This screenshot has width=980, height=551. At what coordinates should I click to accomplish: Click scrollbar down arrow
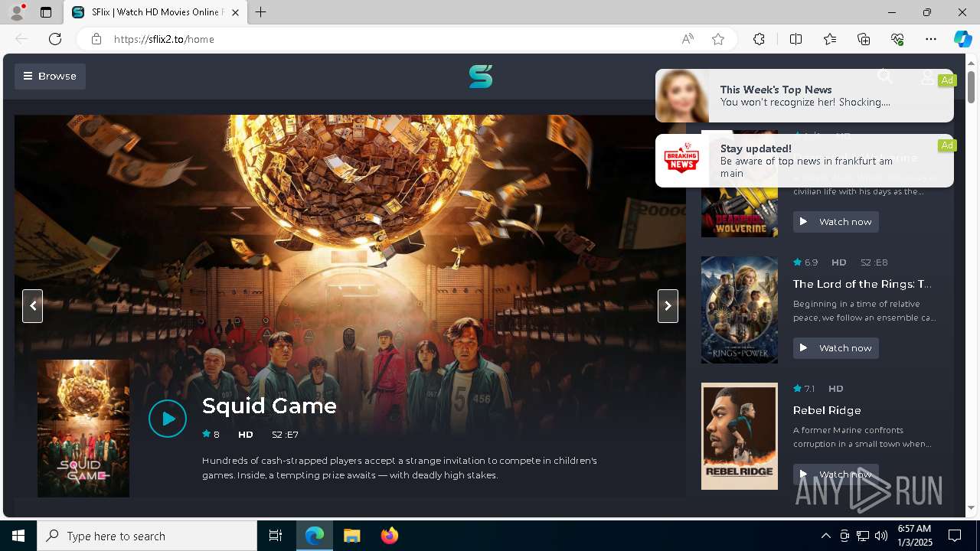[971, 507]
